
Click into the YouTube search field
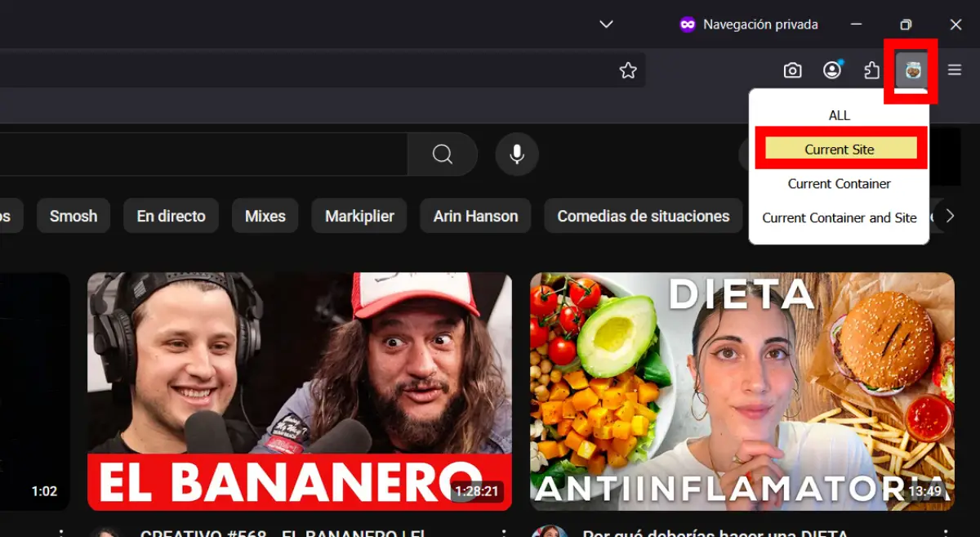click(204, 154)
